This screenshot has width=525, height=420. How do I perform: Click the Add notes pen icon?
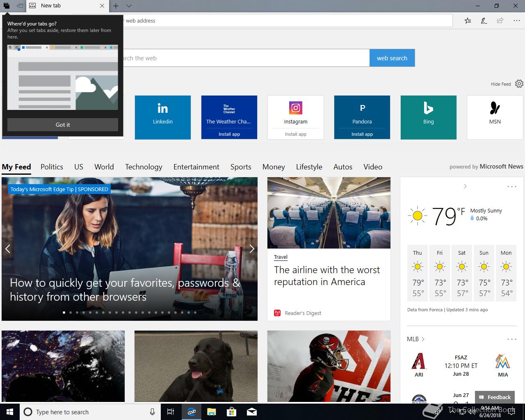click(484, 21)
